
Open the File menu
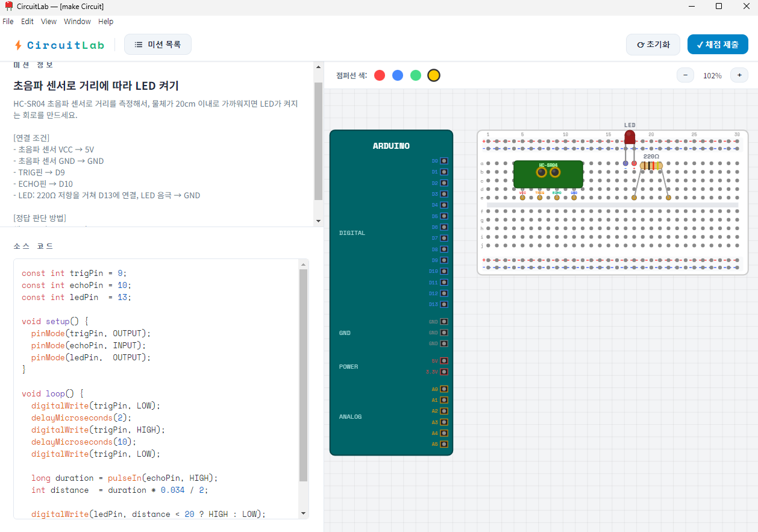coord(8,21)
